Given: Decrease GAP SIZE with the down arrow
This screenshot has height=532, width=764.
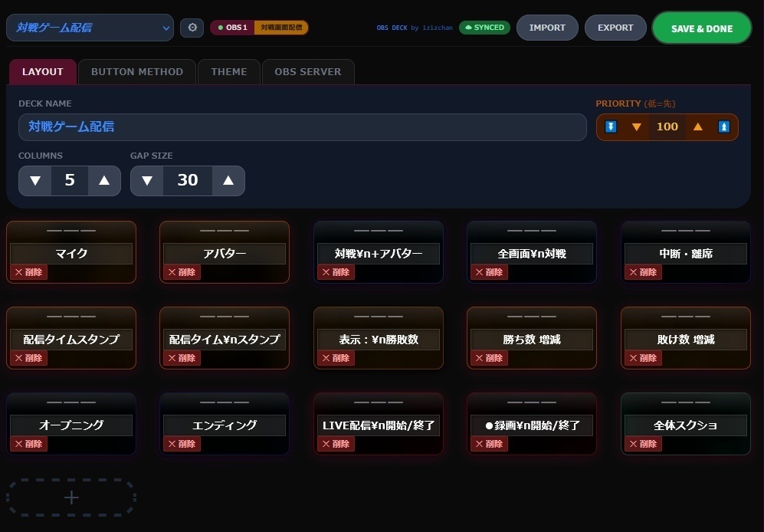Looking at the screenshot, I should (x=147, y=180).
